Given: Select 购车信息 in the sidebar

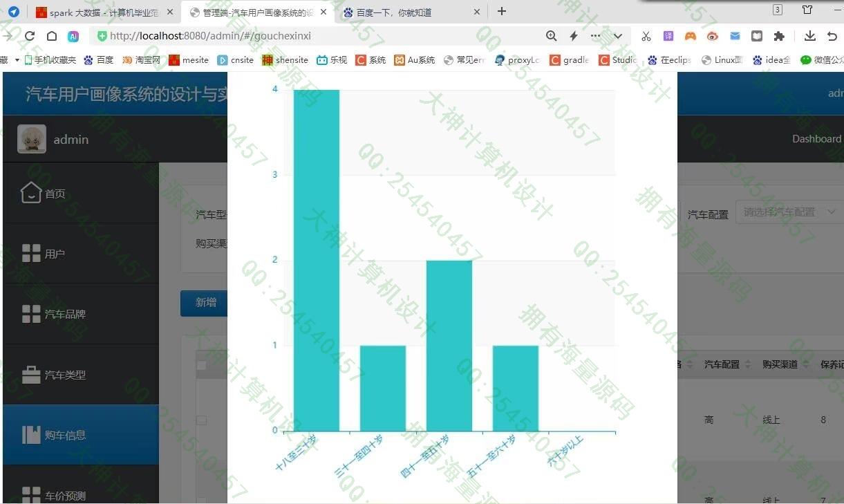Looking at the screenshot, I should 81,435.
